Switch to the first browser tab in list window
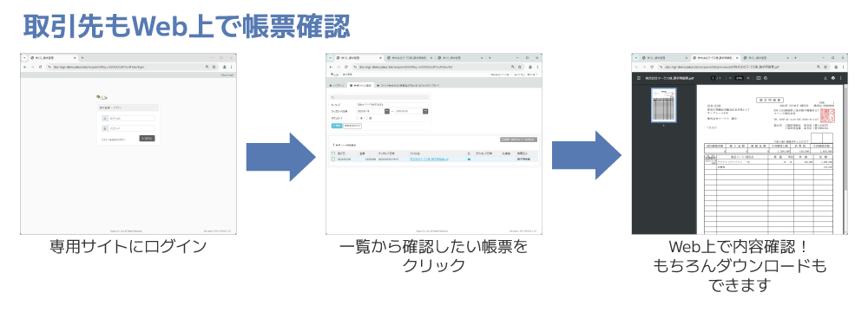Image resolution: width=868 pixels, height=312 pixels. [359, 58]
